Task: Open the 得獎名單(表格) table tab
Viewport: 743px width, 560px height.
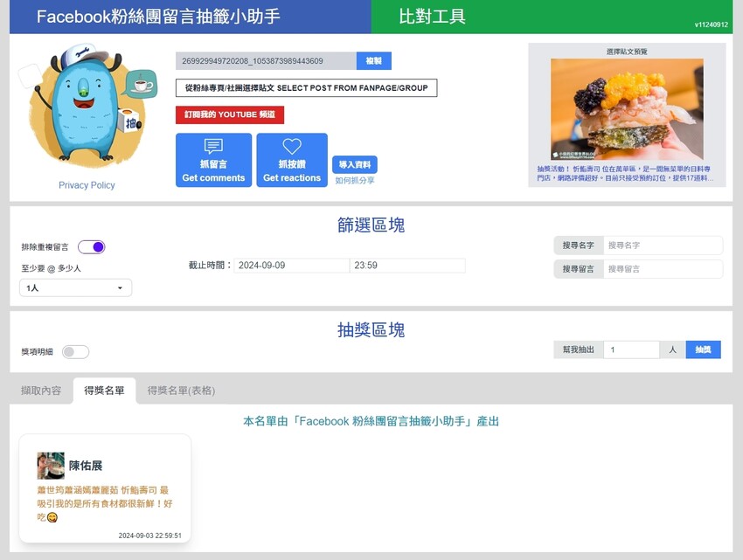Action: pos(181,391)
